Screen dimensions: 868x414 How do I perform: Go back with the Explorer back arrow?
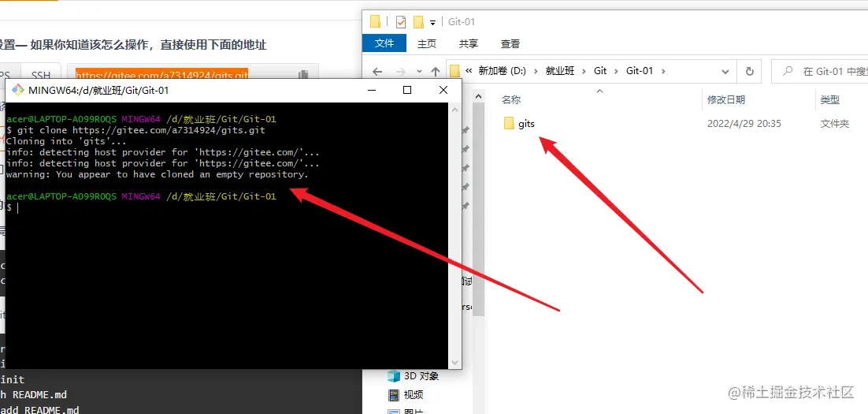[377, 72]
